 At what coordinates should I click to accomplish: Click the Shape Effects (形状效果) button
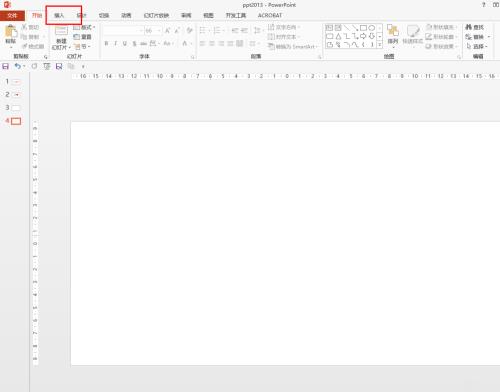click(441, 46)
